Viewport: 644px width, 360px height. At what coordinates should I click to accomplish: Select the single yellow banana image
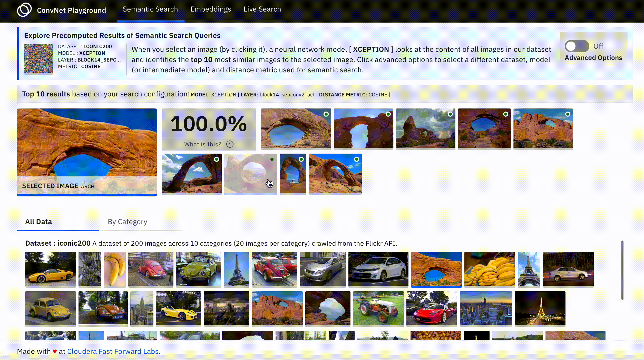(x=114, y=269)
